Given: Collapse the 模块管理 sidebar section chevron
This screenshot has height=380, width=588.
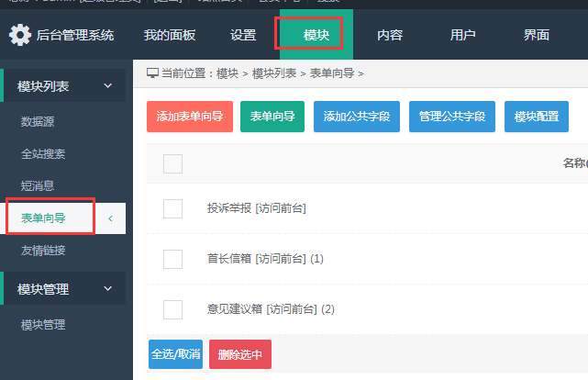Looking at the screenshot, I should click(107, 289).
